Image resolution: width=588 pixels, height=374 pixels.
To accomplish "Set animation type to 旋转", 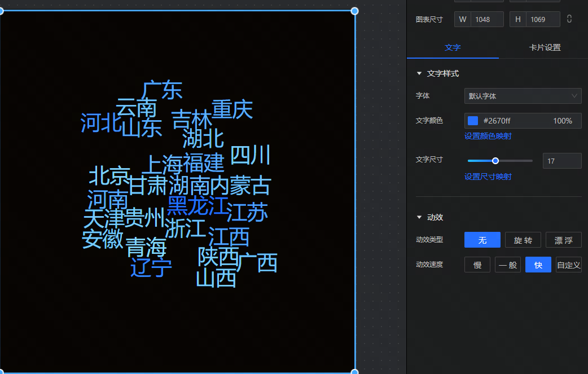I will (x=523, y=240).
